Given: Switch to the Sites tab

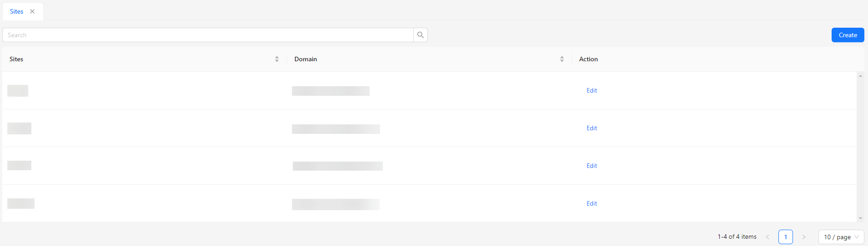Looking at the screenshot, I should point(17,11).
